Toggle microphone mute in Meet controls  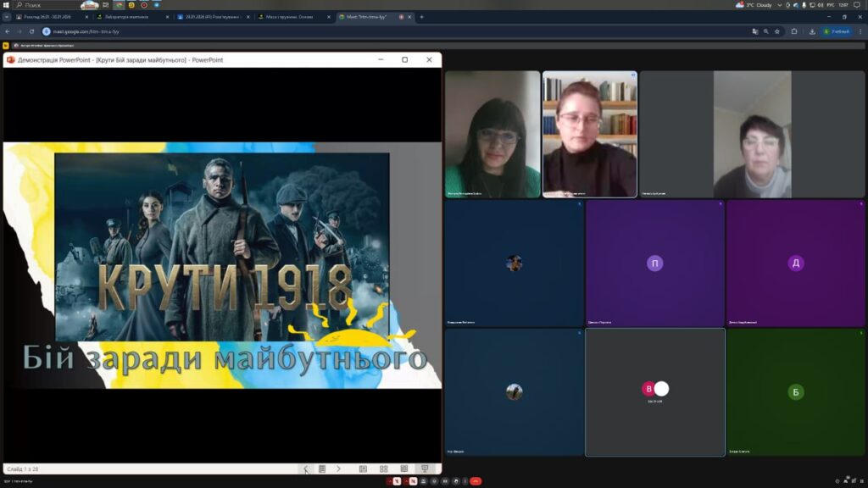tap(397, 481)
